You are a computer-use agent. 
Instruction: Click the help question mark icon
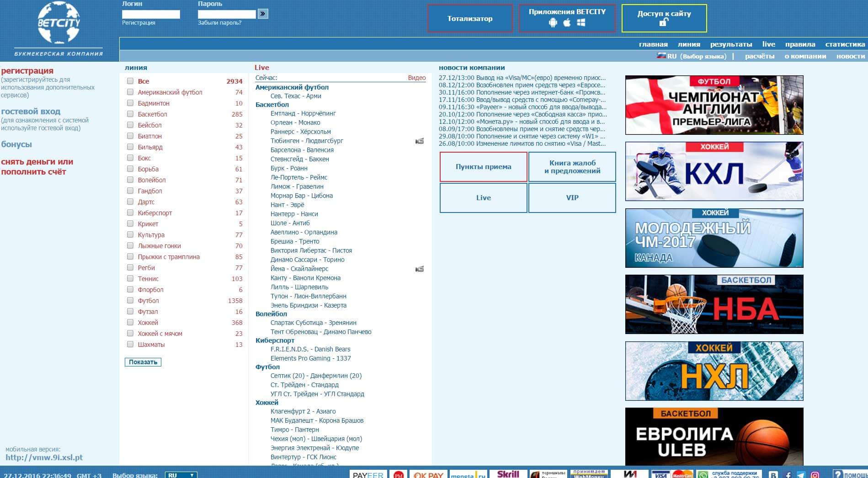click(838, 474)
